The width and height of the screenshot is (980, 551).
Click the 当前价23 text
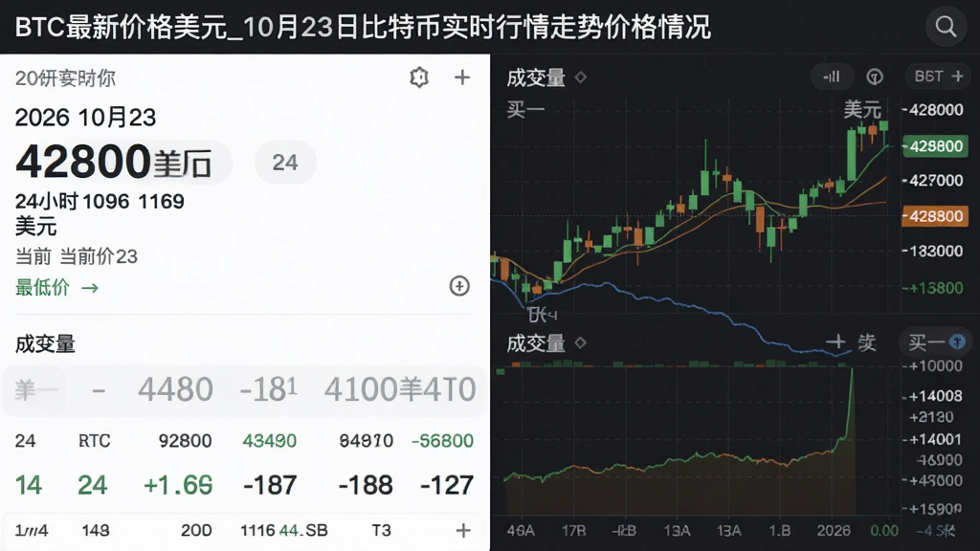click(99, 256)
